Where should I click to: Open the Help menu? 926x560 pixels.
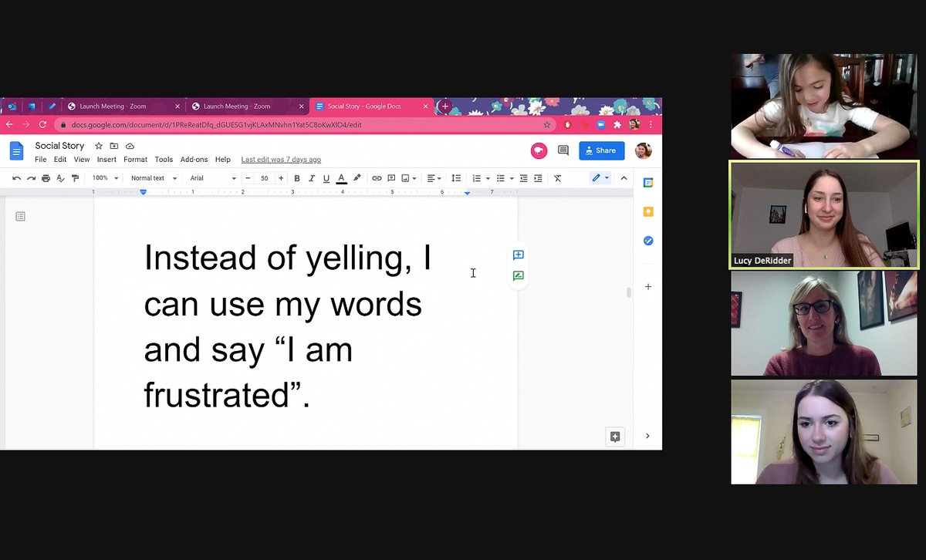222,160
